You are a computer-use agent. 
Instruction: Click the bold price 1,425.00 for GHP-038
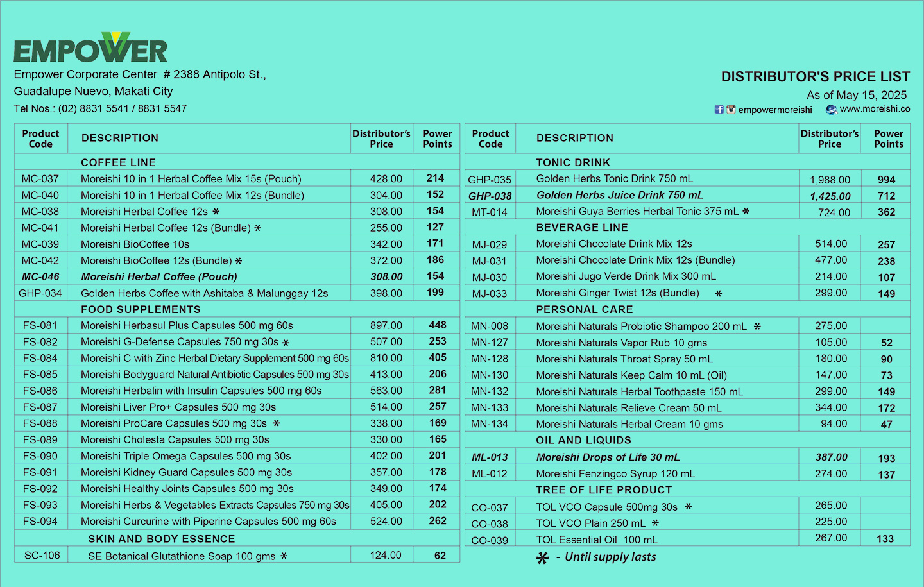[x=830, y=196]
